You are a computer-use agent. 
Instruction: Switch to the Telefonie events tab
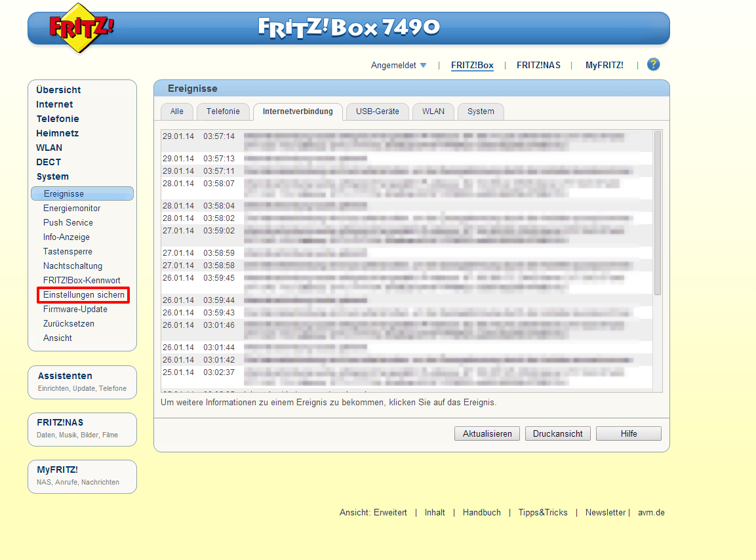pos(223,111)
